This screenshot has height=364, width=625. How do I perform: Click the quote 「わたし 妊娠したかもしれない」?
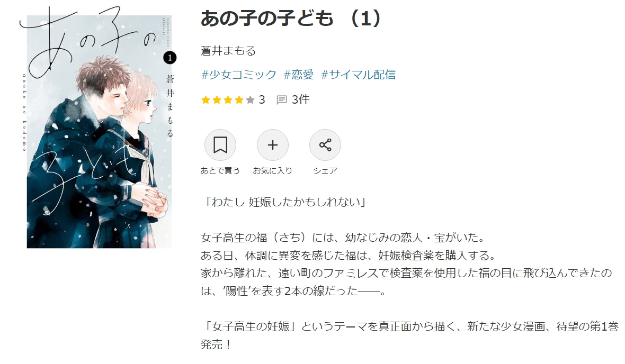point(284,202)
